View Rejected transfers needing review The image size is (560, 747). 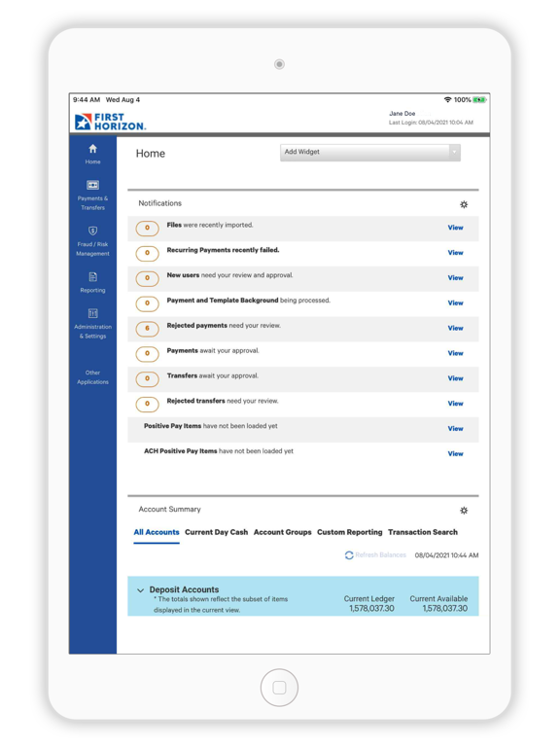pos(455,404)
